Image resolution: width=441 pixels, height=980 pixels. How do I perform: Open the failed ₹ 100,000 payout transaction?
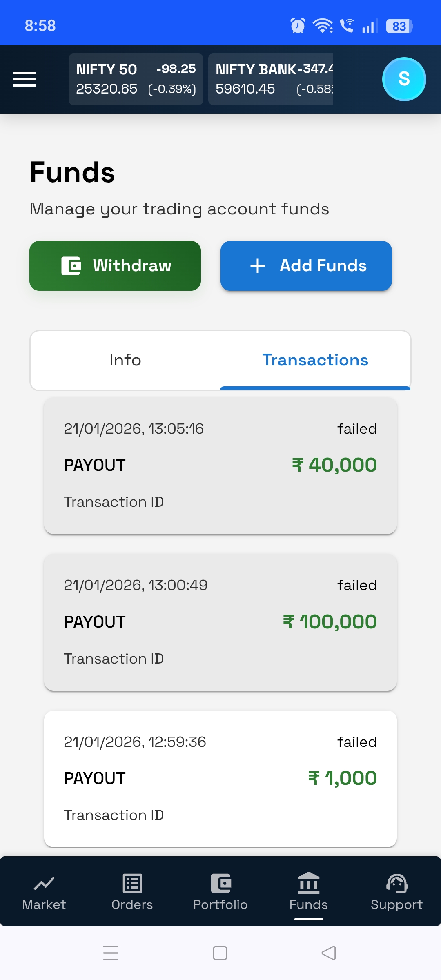pyautogui.click(x=220, y=622)
